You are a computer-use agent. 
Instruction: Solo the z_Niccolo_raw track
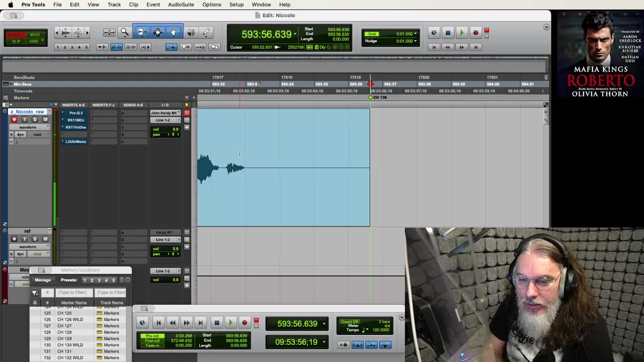pyautogui.click(x=35, y=120)
